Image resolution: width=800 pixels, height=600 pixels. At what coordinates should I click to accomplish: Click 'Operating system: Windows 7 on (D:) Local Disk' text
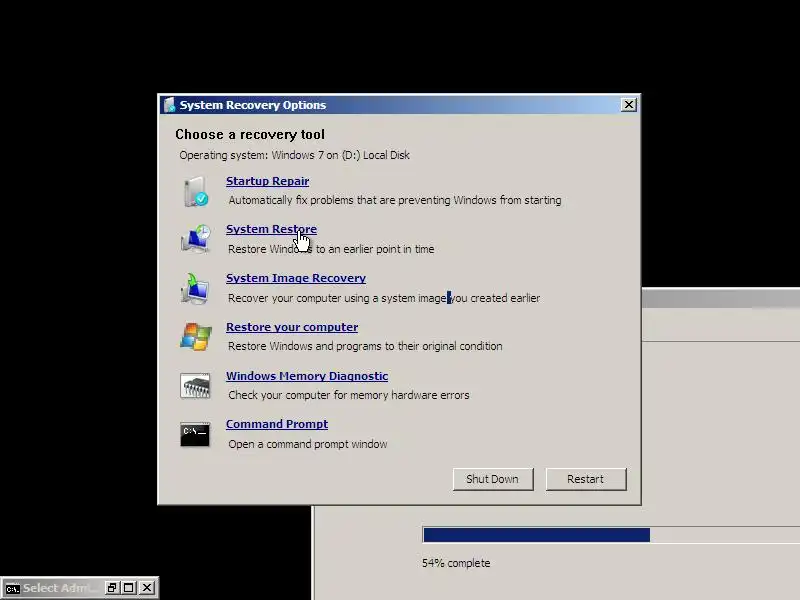[294, 155]
